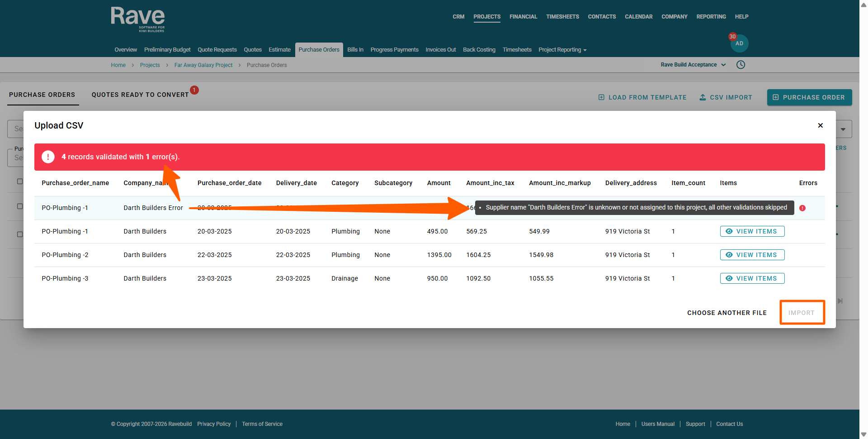Screen dimensions: 868x439
Task: Switch to the Bills In tab
Action: tap(355, 50)
